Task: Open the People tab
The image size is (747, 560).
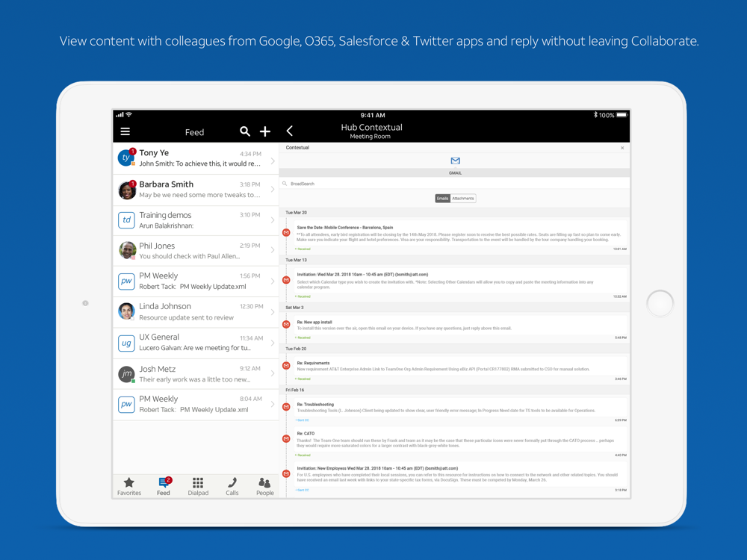Action: (x=265, y=487)
